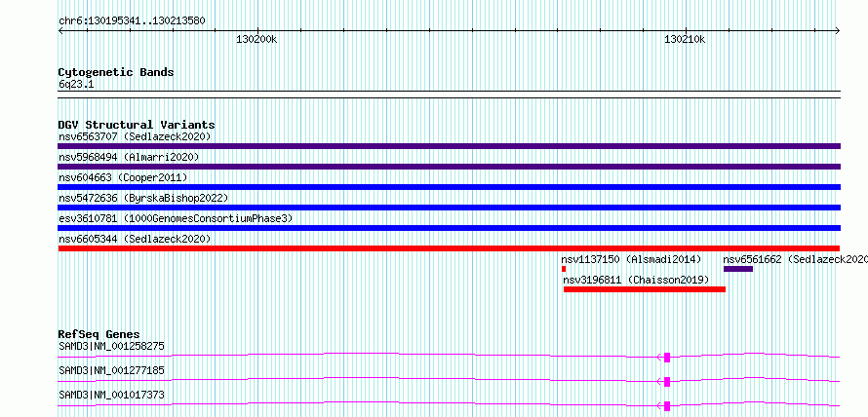This screenshot has width=868, height=417.
Task: Click the purple bar for nsv5968494
Action: (449, 167)
